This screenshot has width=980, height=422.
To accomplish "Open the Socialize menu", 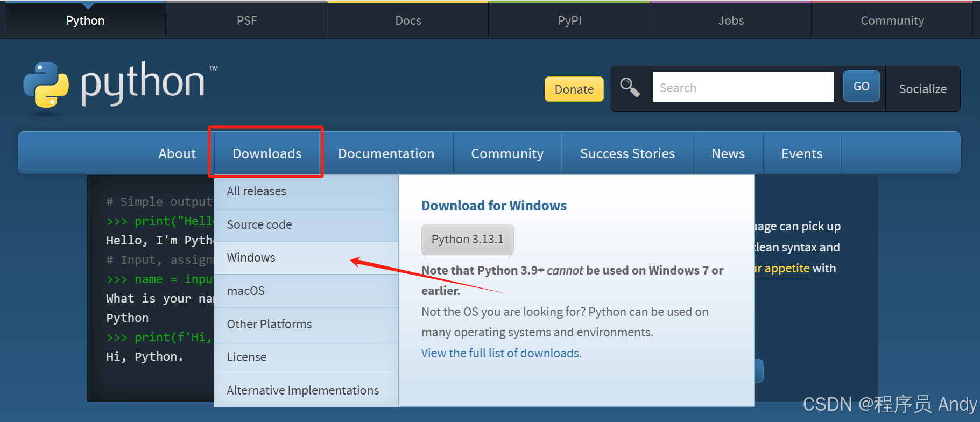I will coord(923,89).
